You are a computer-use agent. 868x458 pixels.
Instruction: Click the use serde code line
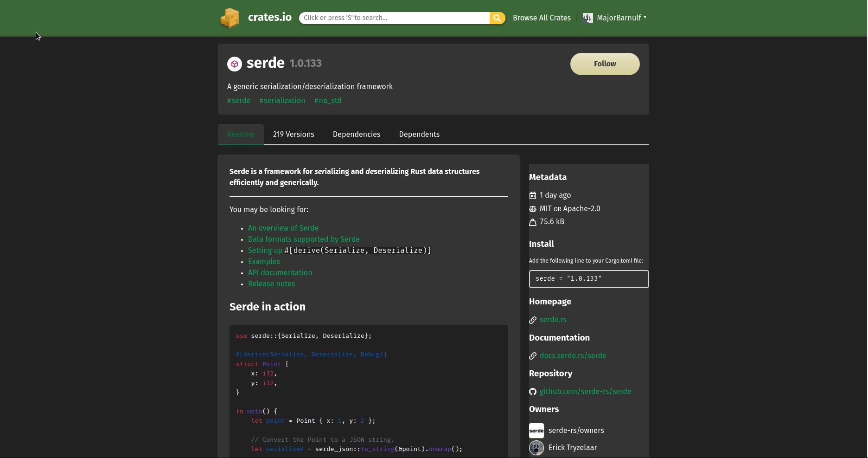(304, 336)
